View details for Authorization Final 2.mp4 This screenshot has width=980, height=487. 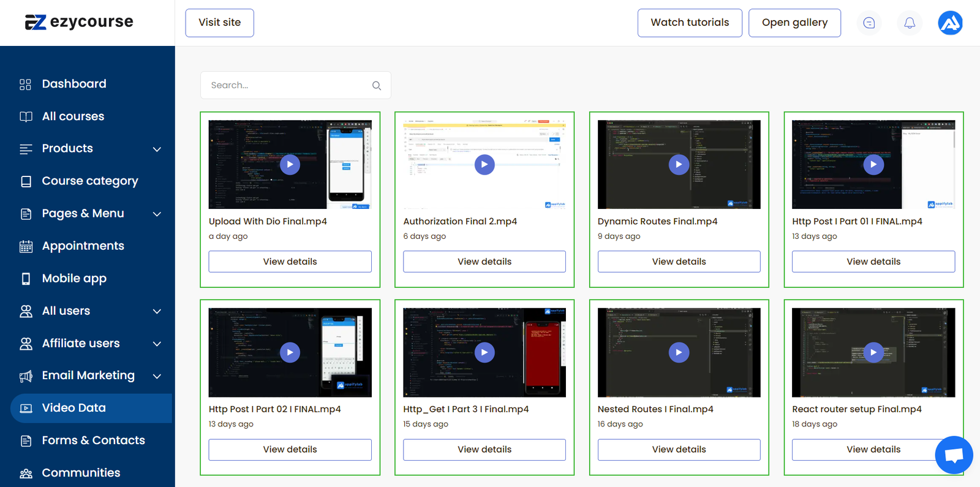[x=484, y=262]
